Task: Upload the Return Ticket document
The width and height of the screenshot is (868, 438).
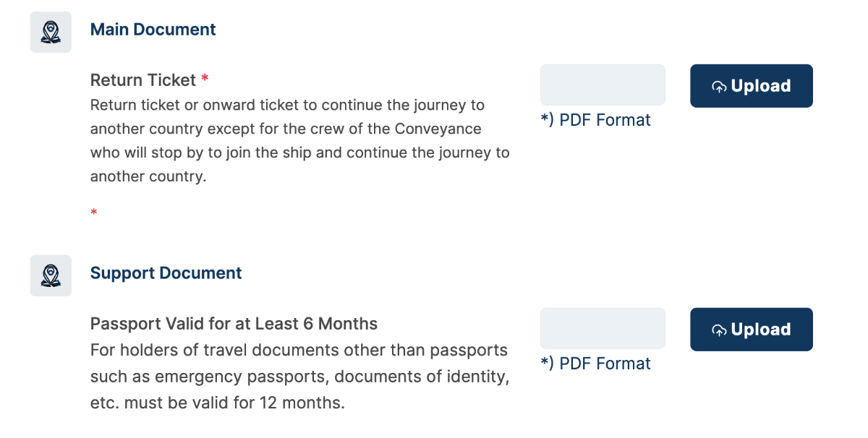Action: pyautogui.click(x=751, y=86)
